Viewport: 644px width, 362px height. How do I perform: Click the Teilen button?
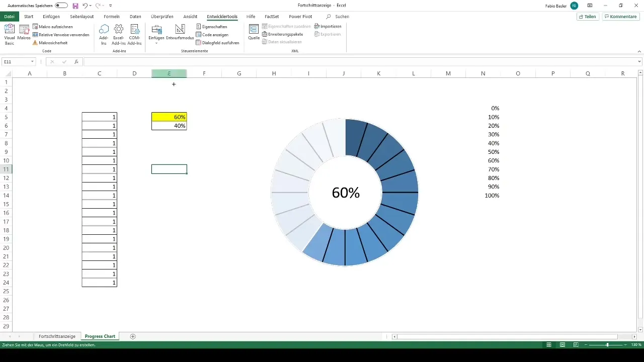(588, 17)
